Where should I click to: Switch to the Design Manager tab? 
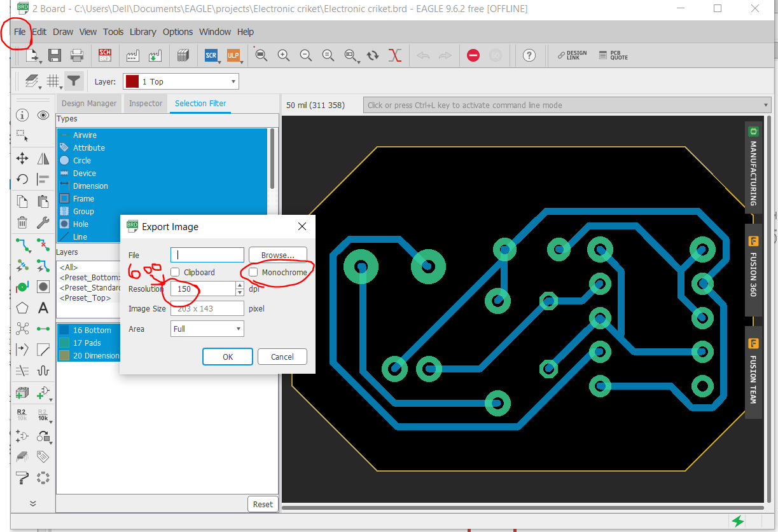[x=89, y=104]
